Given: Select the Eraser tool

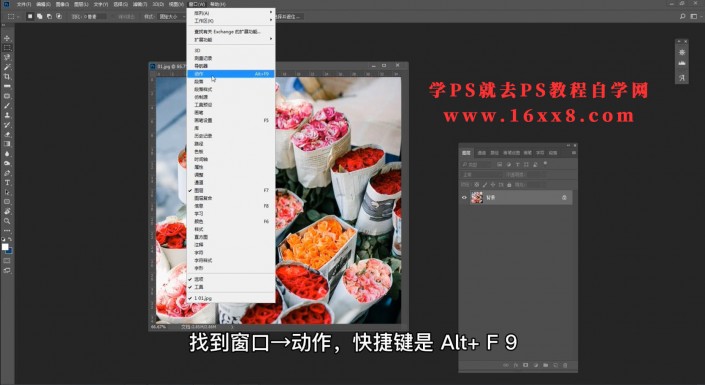Looking at the screenshot, I should [x=7, y=134].
